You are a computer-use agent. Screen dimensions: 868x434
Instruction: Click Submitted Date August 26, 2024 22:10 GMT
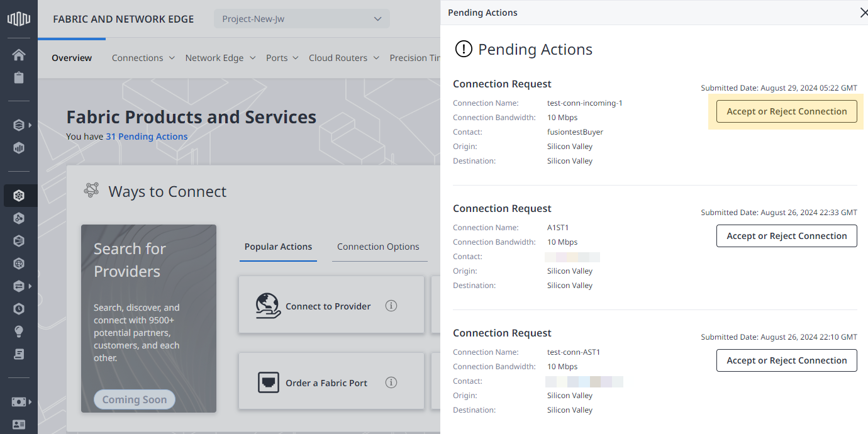(x=779, y=337)
